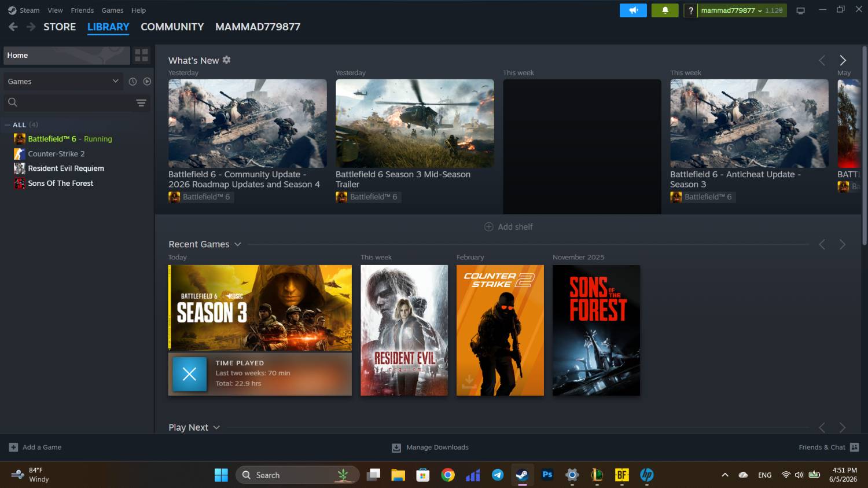Stop Battlefield 6 with the blue X button
Viewport: 868px width, 488px height.
tap(189, 374)
